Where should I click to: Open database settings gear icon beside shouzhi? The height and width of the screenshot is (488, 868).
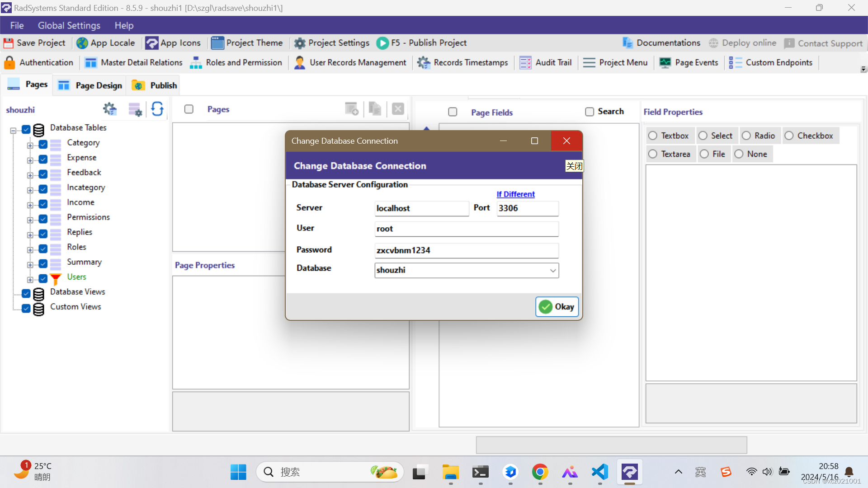(109, 109)
